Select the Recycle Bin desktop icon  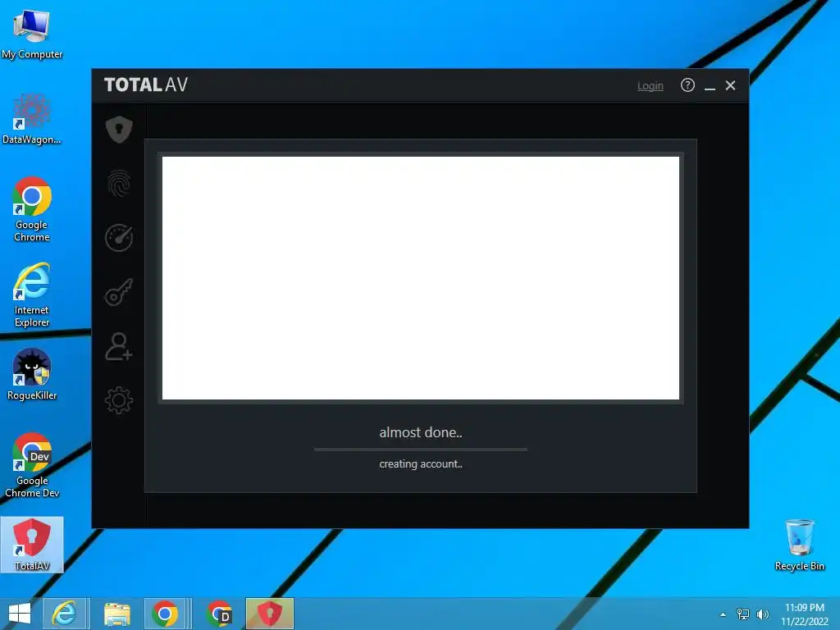click(799, 545)
